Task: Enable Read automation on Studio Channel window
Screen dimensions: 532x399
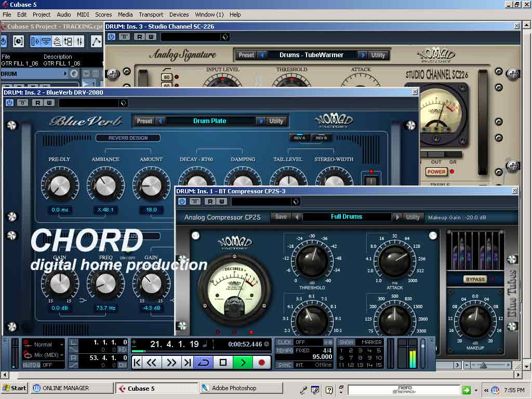Action: click(139, 37)
